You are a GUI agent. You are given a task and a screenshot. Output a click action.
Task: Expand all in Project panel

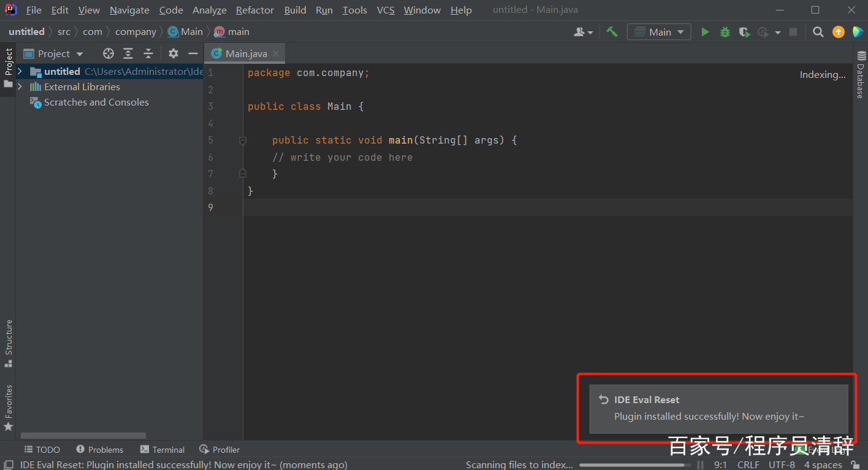click(128, 53)
